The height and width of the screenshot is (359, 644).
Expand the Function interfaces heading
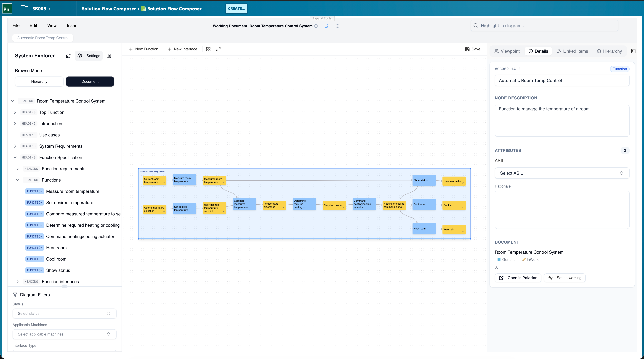point(18,282)
